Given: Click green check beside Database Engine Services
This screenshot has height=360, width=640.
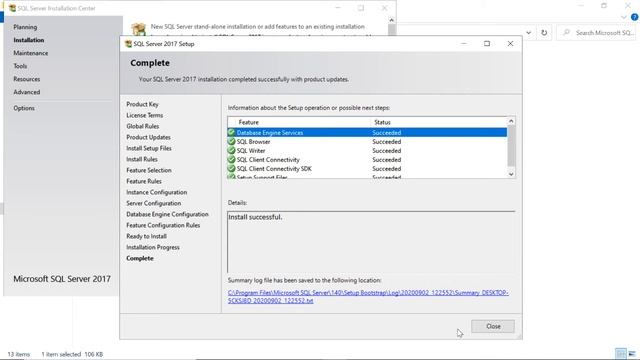Looking at the screenshot, I should [x=231, y=133].
